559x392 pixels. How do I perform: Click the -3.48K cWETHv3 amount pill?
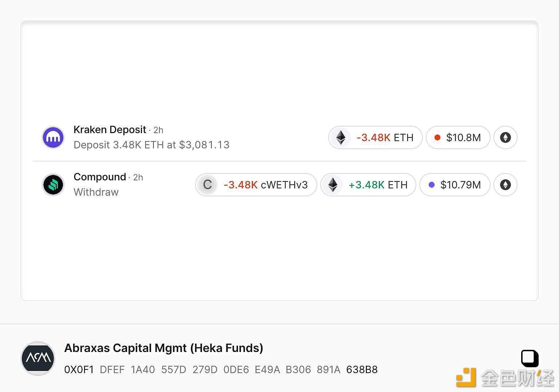255,185
